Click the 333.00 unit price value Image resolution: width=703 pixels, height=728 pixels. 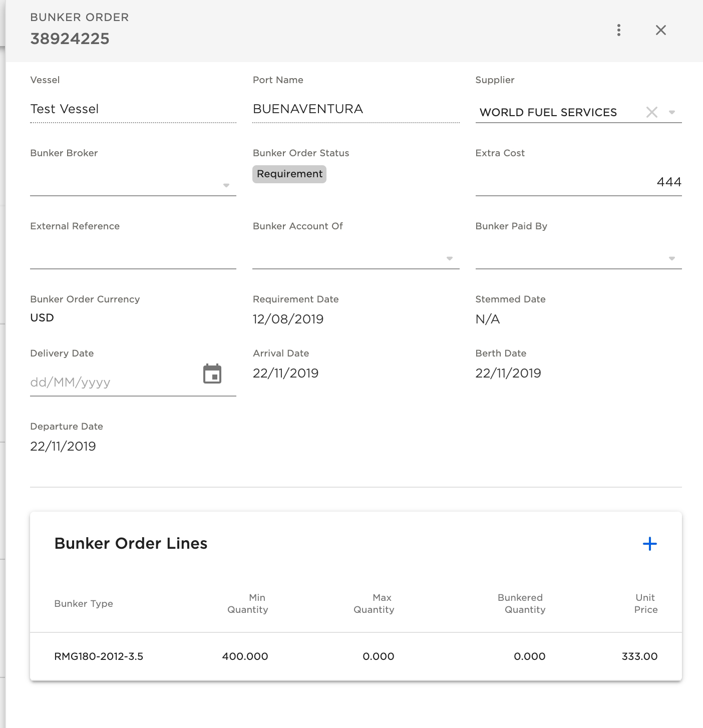point(639,656)
